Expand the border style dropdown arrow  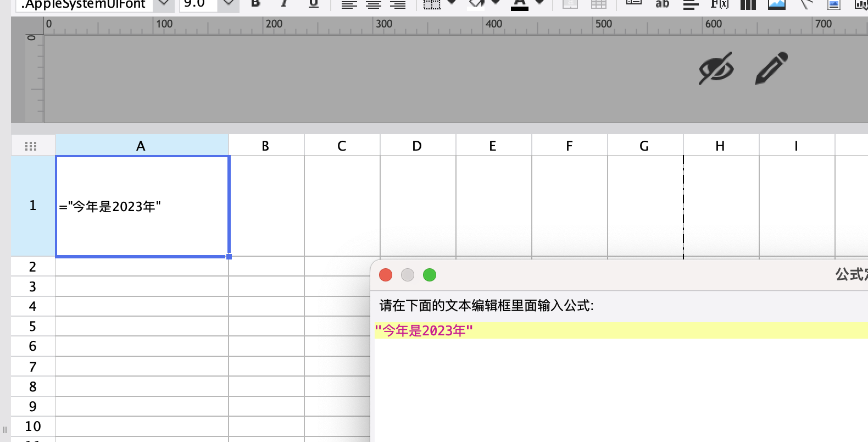point(452,2)
